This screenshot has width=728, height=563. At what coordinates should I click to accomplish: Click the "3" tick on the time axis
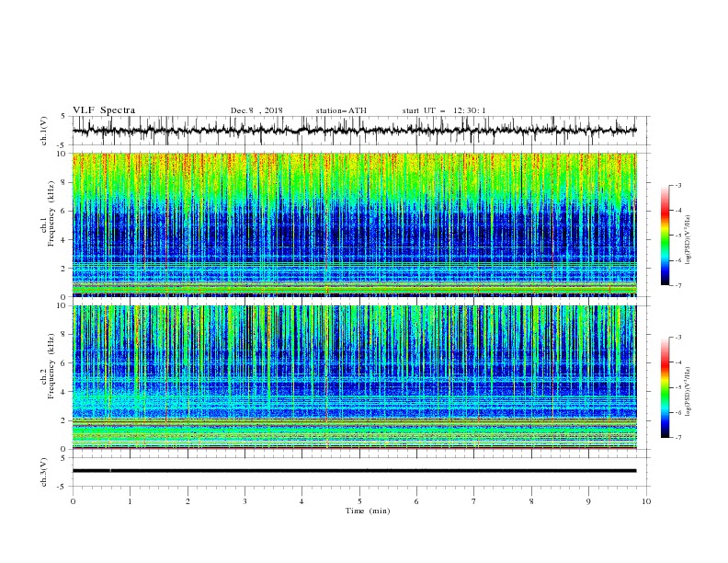pyautogui.click(x=245, y=501)
